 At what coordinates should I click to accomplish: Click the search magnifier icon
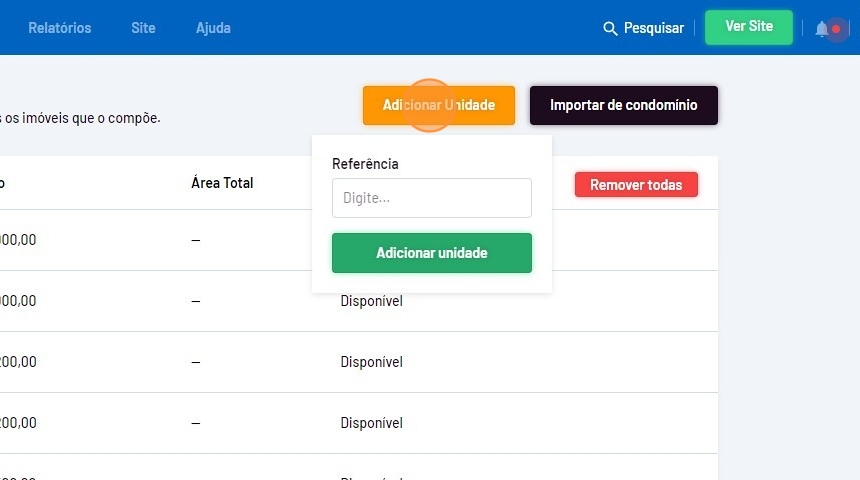click(610, 29)
